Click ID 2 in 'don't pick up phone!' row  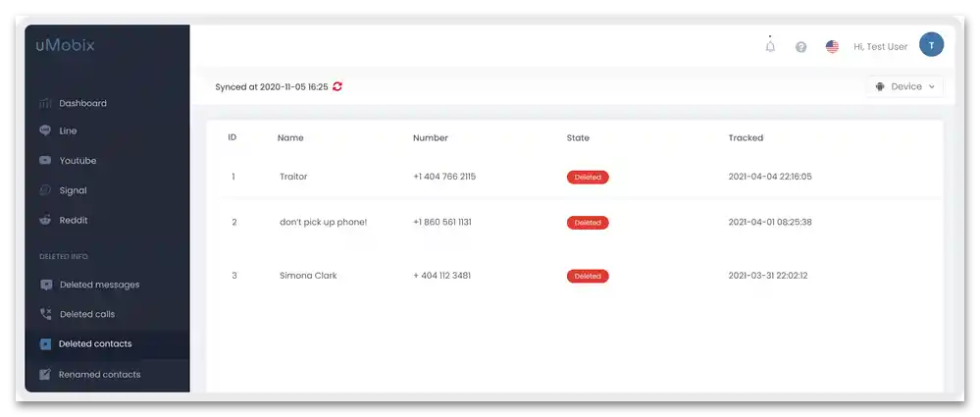pos(234,222)
